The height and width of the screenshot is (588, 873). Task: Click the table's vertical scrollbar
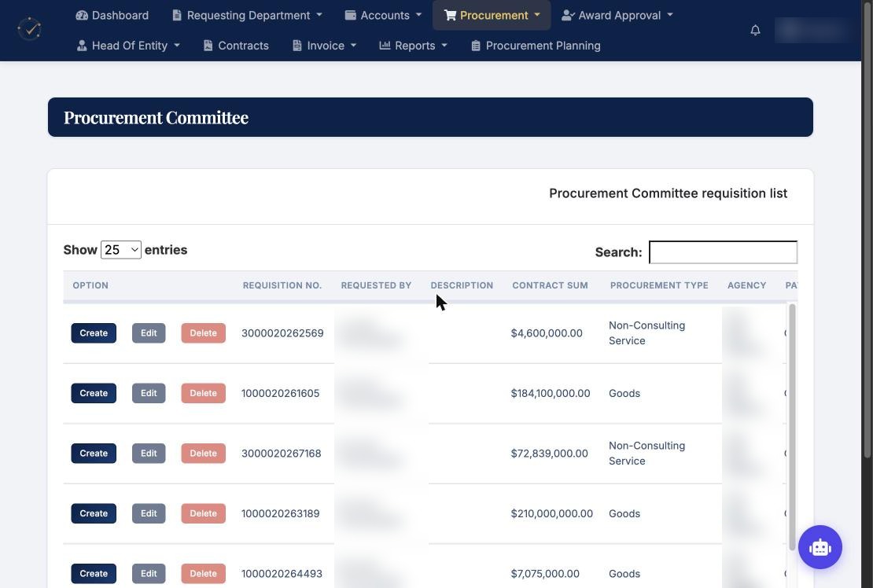coord(792,426)
